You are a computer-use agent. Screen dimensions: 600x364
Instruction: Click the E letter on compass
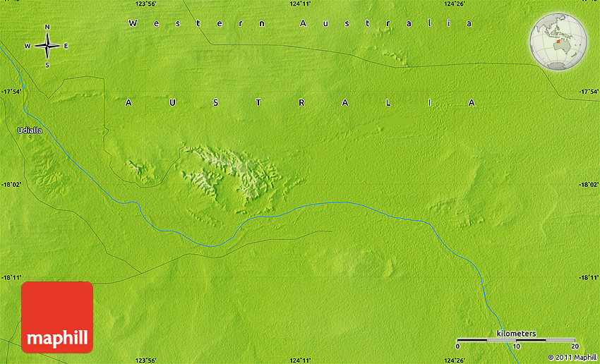(x=66, y=47)
